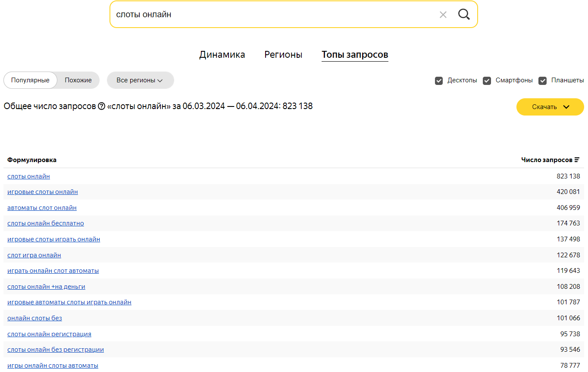The width and height of the screenshot is (588, 372).
Task: Open the Все регионы dropdown
Action: [x=140, y=80]
